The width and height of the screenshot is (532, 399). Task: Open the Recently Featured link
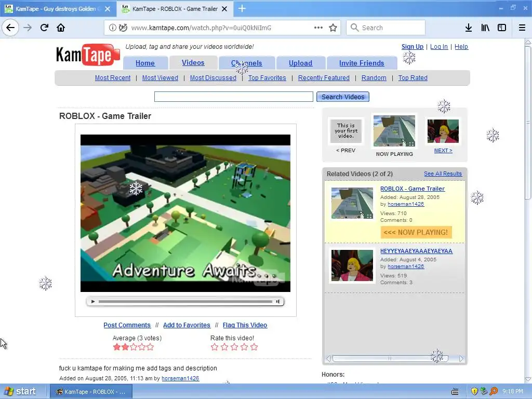point(324,78)
